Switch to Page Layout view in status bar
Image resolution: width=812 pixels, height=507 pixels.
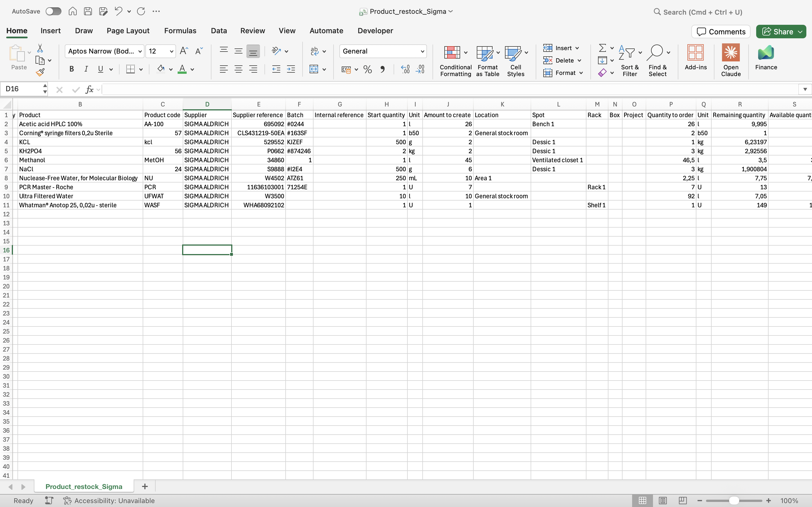(x=662, y=501)
